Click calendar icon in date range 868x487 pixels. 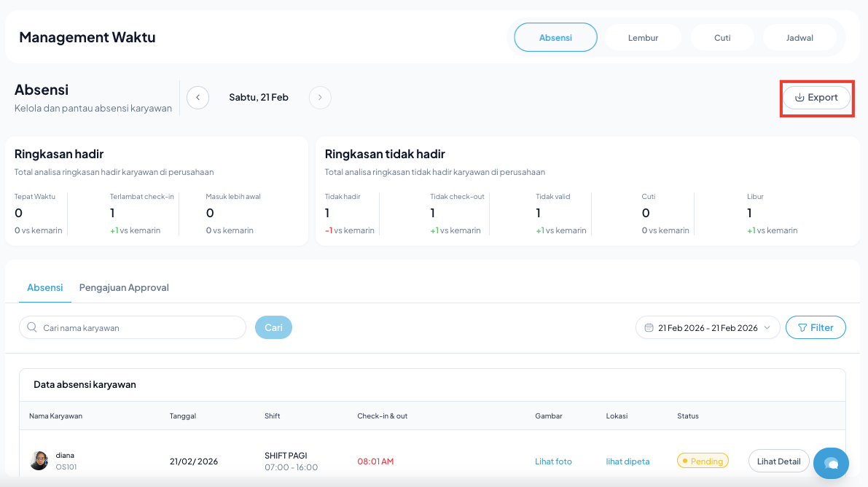click(649, 328)
